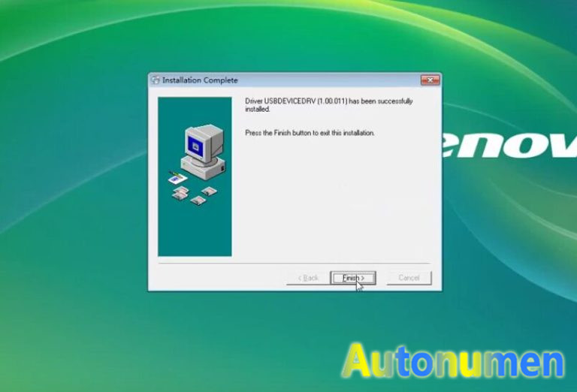This screenshot has height=392, width=577.
Task: Click the computer setup illustration in the dialog
Action: [x=195, y=176]
